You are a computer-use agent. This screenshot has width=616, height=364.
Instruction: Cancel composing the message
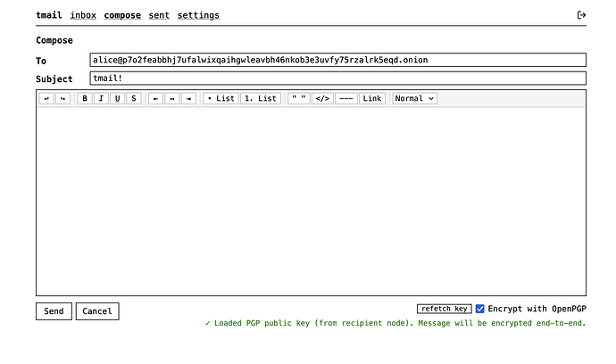tap(97, 311)
